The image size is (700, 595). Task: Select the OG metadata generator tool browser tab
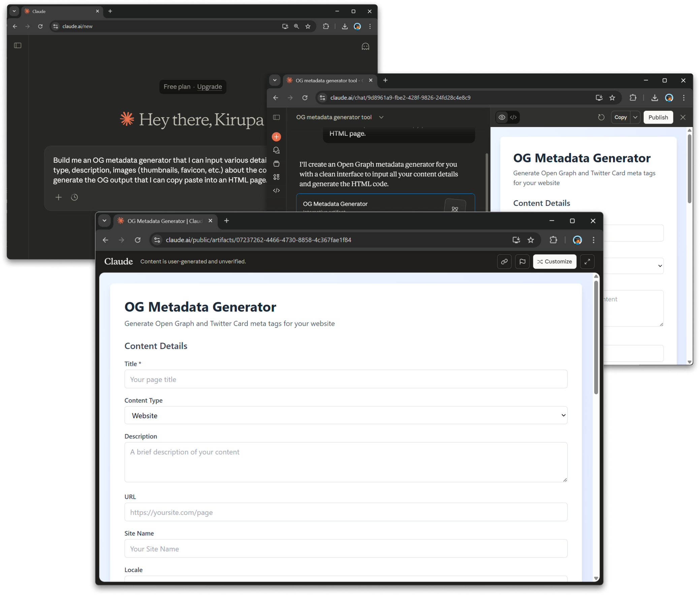326,81
